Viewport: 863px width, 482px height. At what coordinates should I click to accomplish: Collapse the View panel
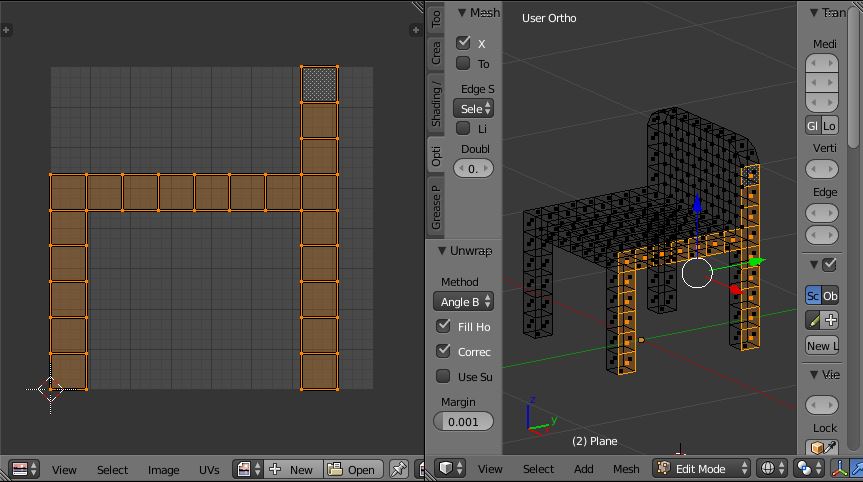tap(813, 375)
